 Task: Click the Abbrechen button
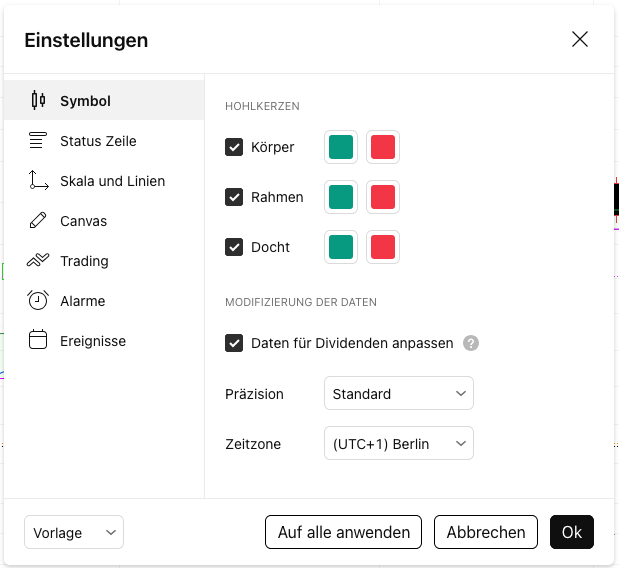tap(486, 533)
